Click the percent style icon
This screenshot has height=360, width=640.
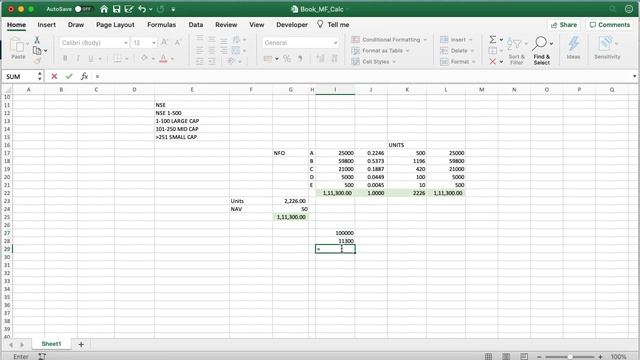287,59
